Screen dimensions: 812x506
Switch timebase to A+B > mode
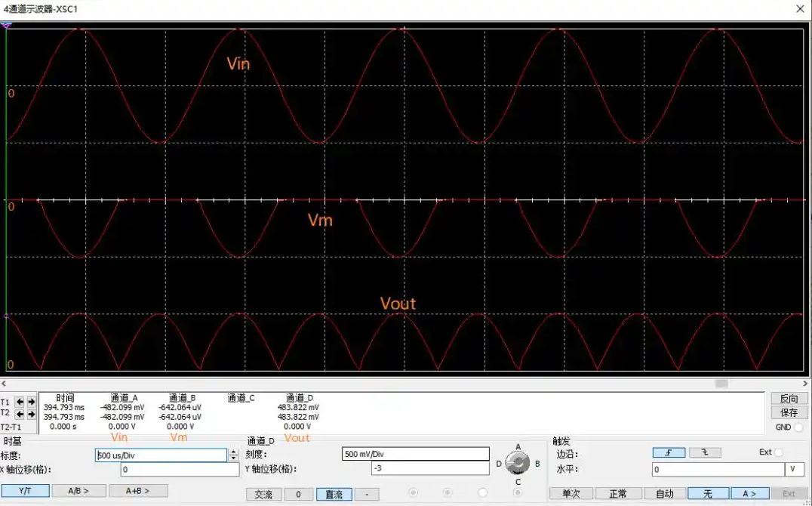pyautogui.click(x=138, y=490)
